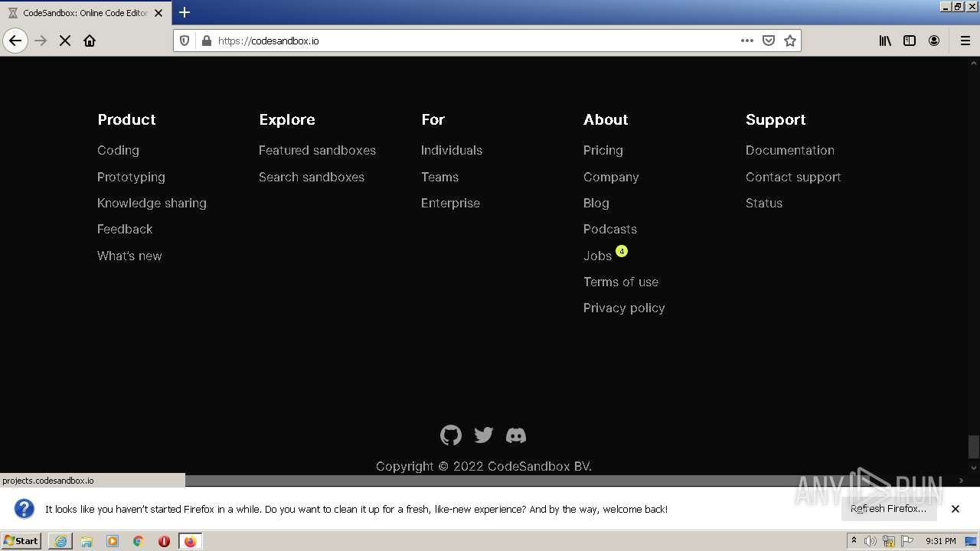980x551 pixels.
Task: Open the Teams link
Action: pos(439,177)
